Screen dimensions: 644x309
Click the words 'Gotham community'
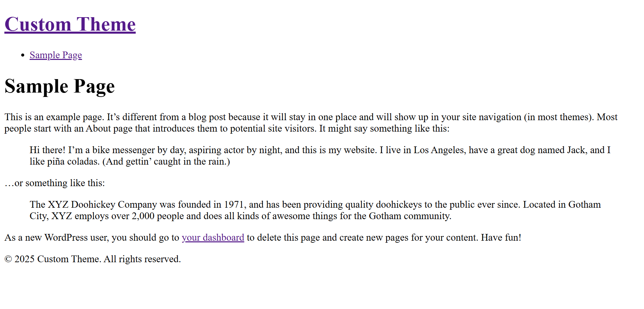click(409, 216)
